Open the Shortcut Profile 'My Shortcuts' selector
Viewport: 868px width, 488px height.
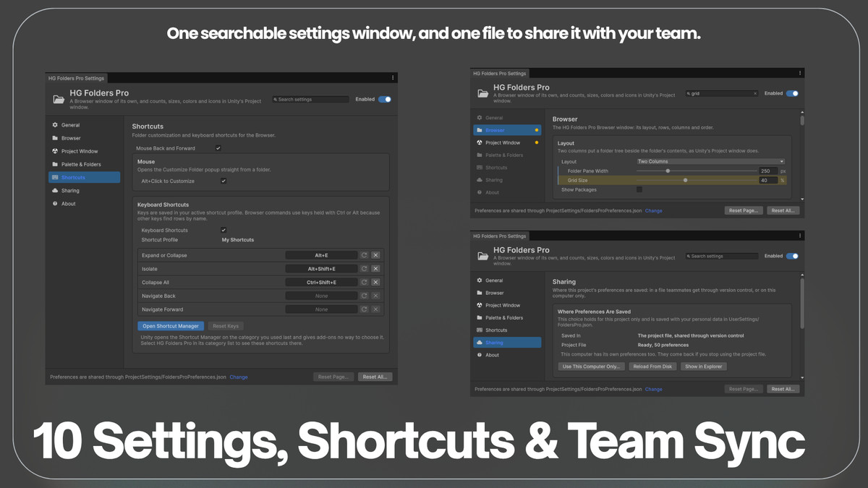point(238,240)
